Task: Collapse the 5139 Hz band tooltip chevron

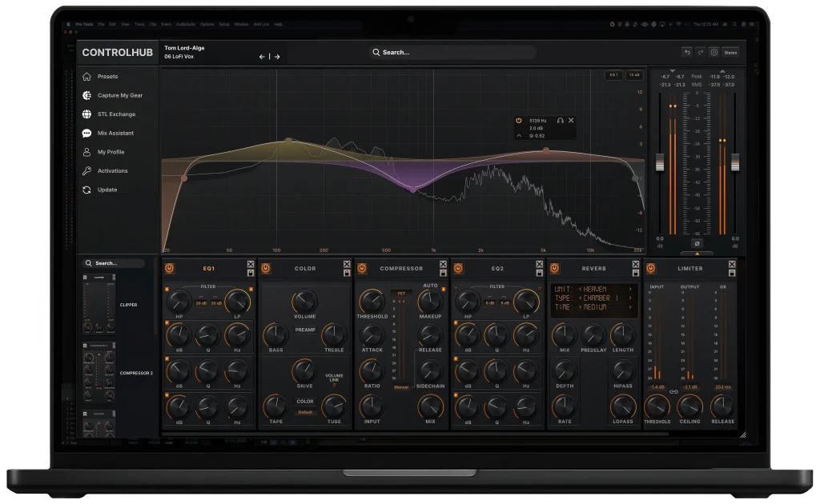Action: click(519, 136)
